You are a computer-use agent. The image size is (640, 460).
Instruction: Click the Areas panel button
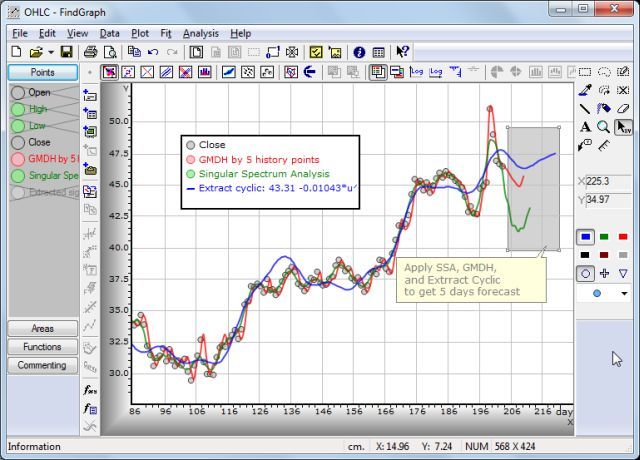[42, 328]
